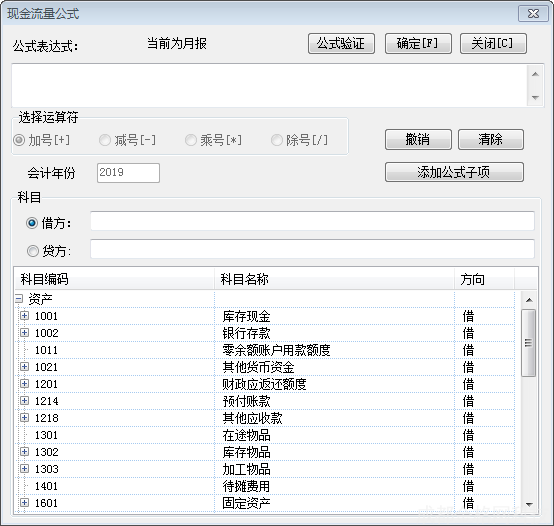Expand the 1001 库存现金 tree node
The height and width of the screenshot is (526, 554).
point(24,315)
